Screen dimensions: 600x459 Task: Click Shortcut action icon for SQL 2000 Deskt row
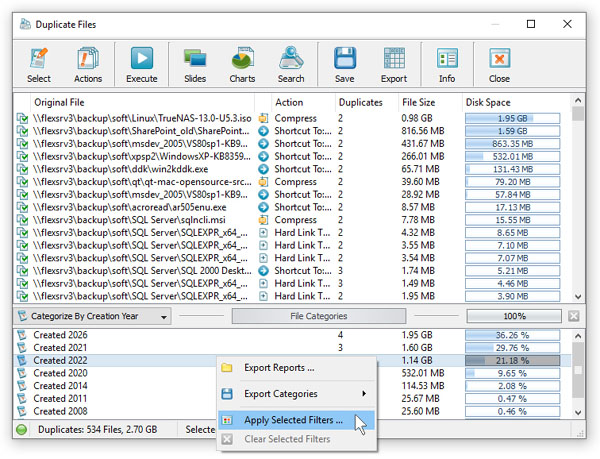pos(263,271)
